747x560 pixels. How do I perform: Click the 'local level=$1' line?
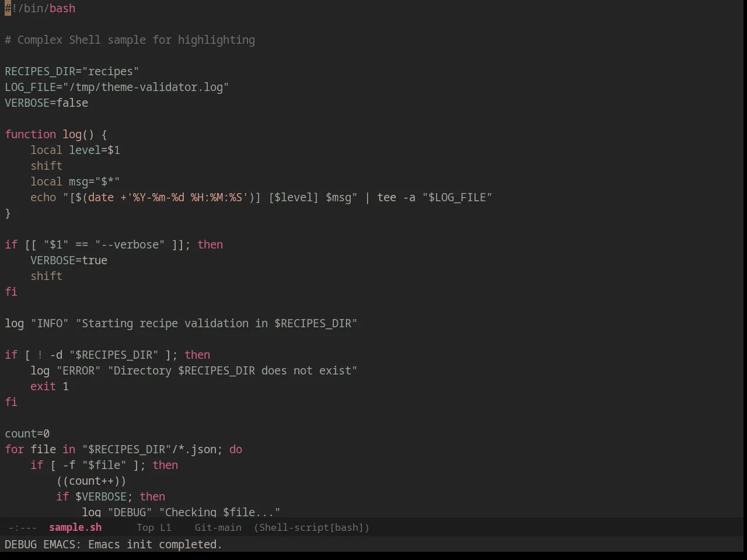click(75, 150)
